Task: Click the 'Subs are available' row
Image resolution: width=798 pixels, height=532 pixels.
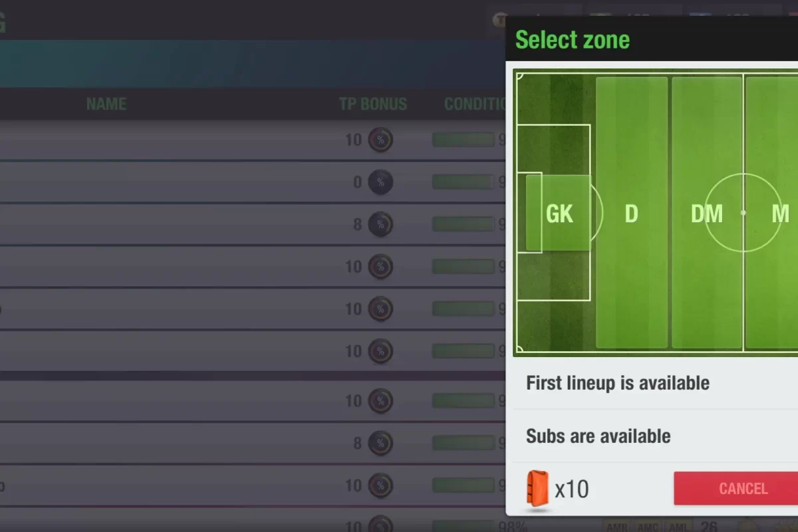Action: click(x=655, y=436)
